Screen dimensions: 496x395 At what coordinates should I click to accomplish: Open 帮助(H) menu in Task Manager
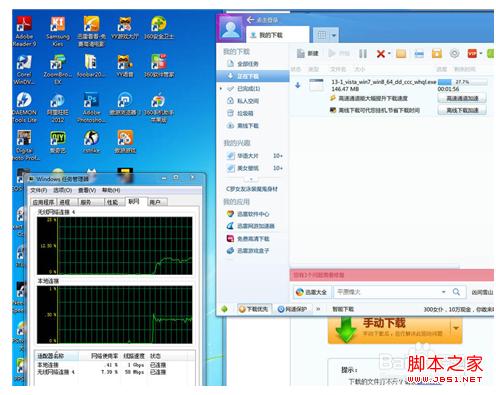coord(111,190)
